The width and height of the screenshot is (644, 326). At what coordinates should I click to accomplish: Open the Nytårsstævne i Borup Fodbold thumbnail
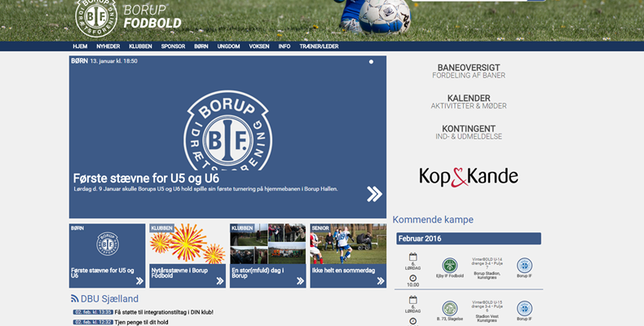coord(187,255)
